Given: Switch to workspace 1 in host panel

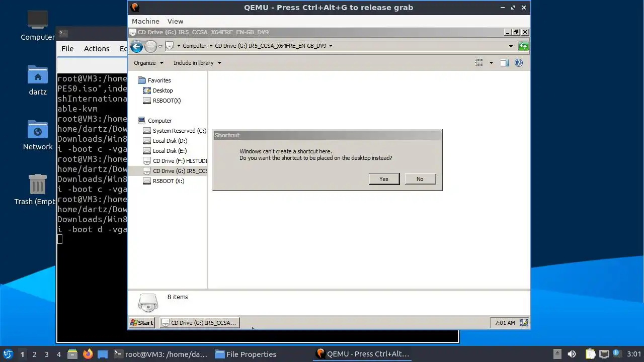Looking at the screenshot, I should pos(22,354).
